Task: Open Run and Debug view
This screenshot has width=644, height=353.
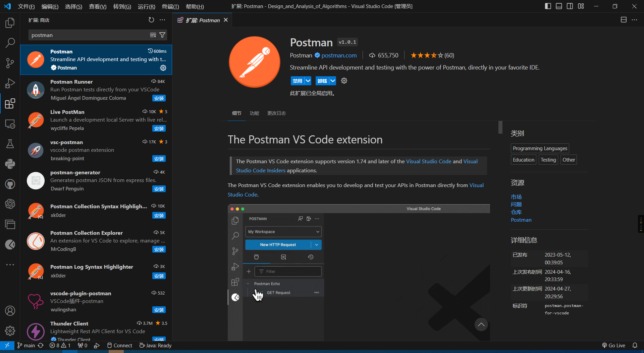Action: 10,83
